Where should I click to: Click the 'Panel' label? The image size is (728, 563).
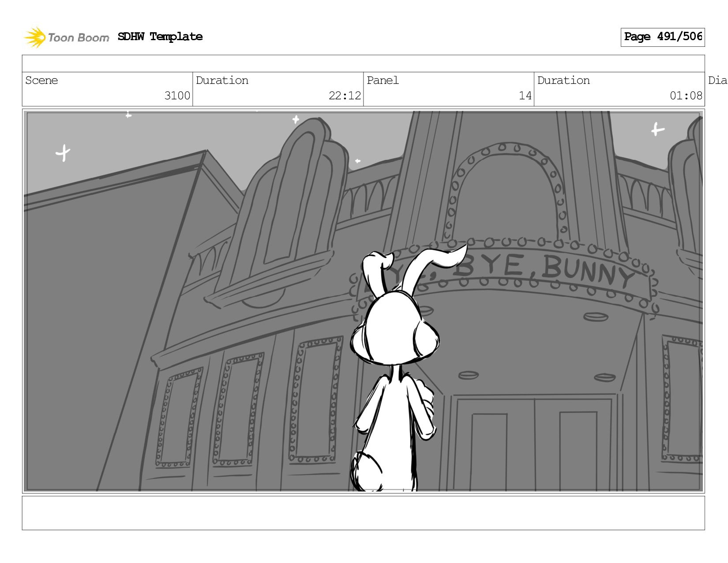383,80
